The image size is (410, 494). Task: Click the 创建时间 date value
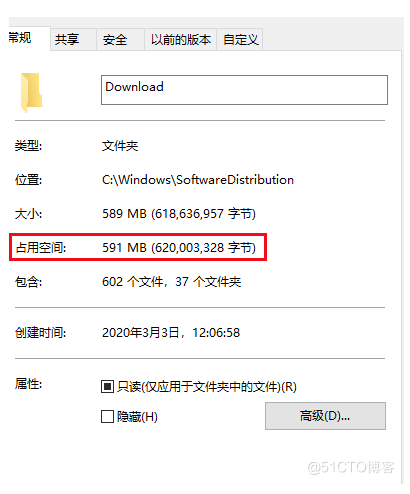tap(171, 333)
